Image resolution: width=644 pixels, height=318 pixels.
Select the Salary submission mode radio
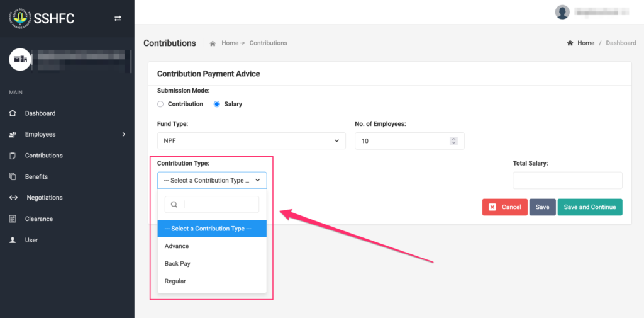point(217,104)
